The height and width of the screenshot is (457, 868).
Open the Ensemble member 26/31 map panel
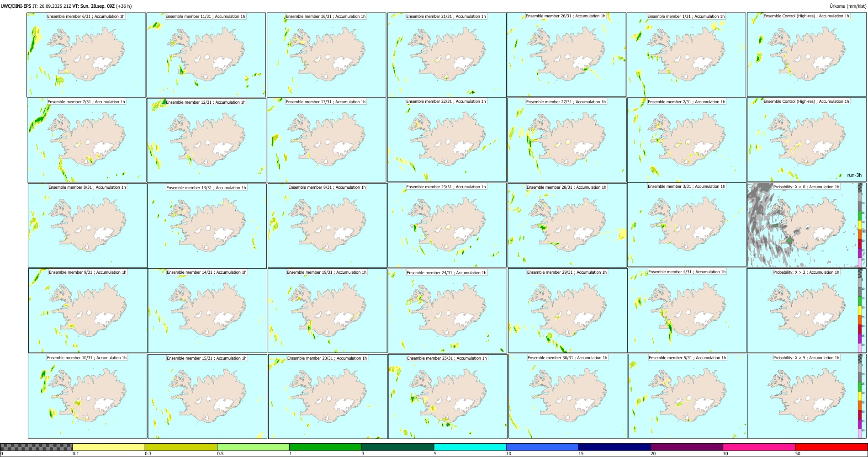pyautogui.click(x=566, y=54)
